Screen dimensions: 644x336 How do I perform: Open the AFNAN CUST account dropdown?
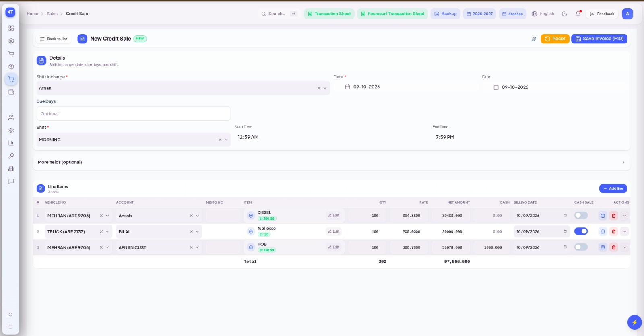point(159,247)
